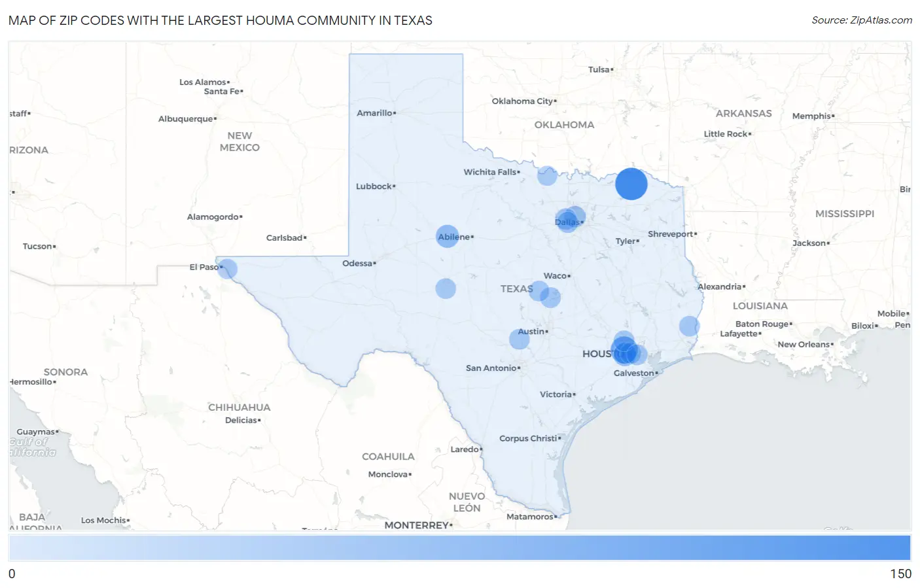Image resolution: width=920 pixels, height=588 pixels.
Task: Click the MISSISSIPPI state label
Action: point(844,214)
